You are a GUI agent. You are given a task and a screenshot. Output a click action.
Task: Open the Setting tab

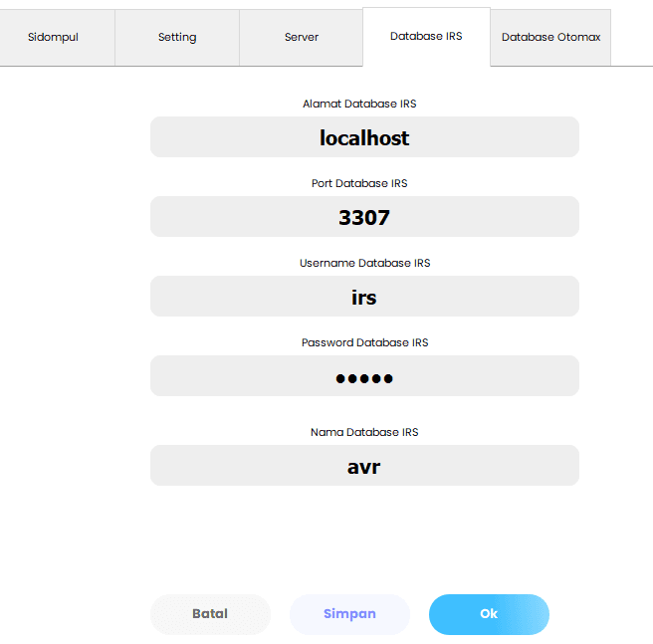[x=177, y=38]
